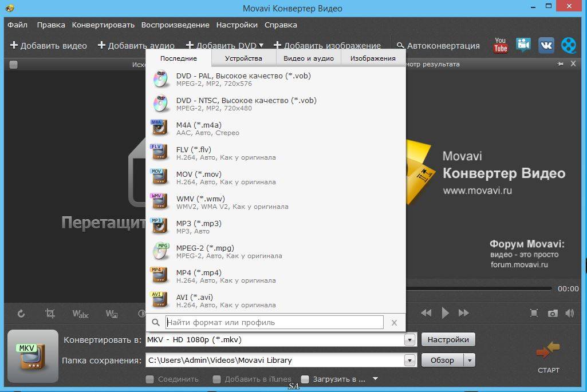
Task: Enable the Соединить checkbox
Action: click(x=149, y=379)
